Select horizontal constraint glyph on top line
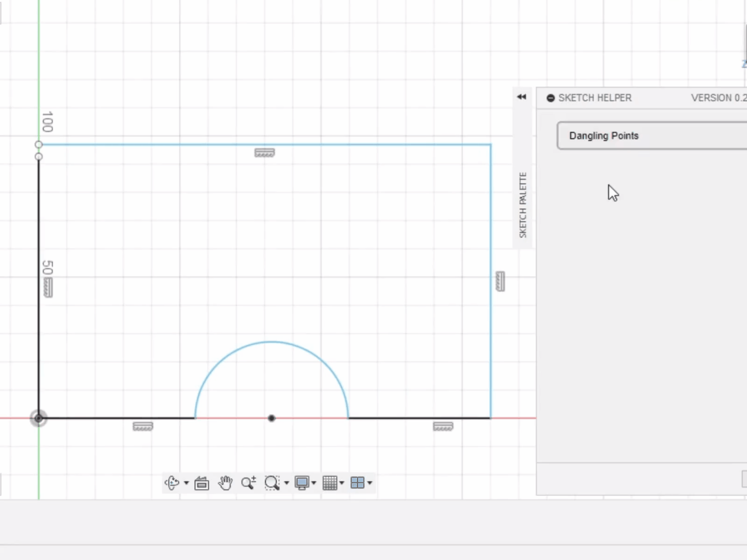Screen dimensions: 747x560 265,153
